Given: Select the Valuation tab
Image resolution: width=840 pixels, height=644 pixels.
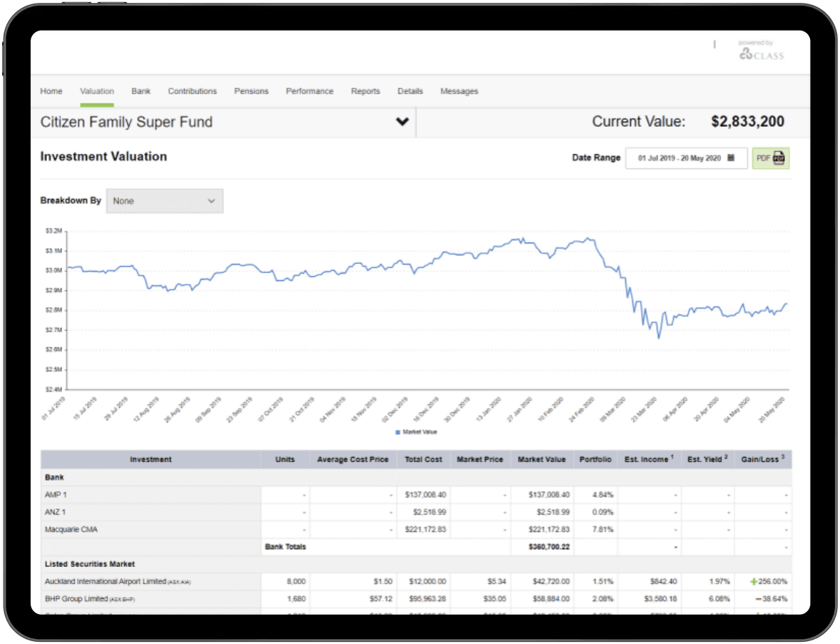Looking at the screenshot, I should [x=97, y=91].
